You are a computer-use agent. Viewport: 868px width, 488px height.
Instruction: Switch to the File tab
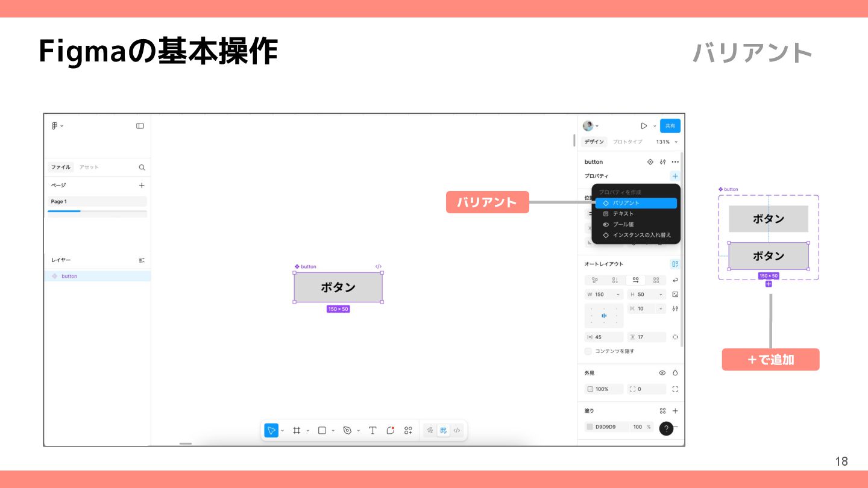click(60, 167)
